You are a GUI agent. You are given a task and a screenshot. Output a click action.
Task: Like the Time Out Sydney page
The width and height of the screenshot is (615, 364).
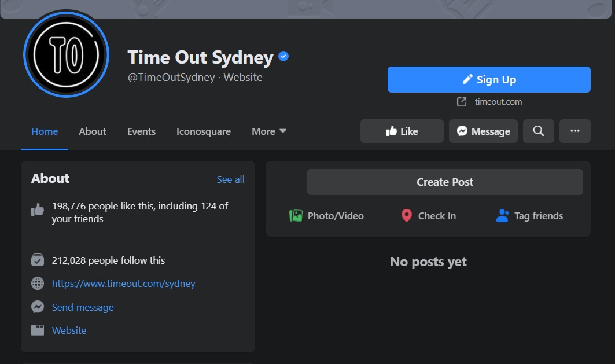402,131
